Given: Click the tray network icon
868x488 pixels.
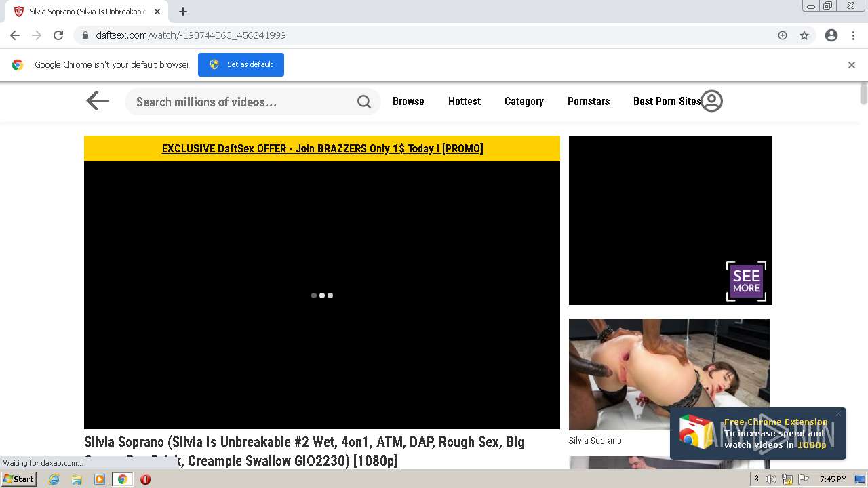Looking at the screenshot, I should (787, 479).
